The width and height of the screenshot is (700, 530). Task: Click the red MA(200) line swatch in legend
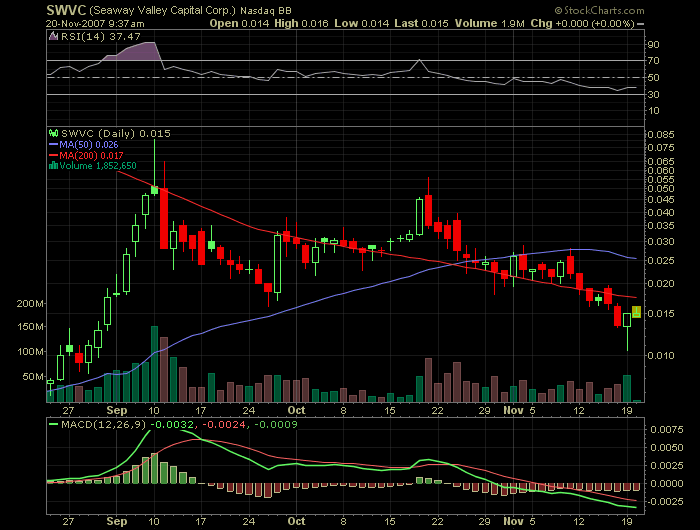[54, 155]
